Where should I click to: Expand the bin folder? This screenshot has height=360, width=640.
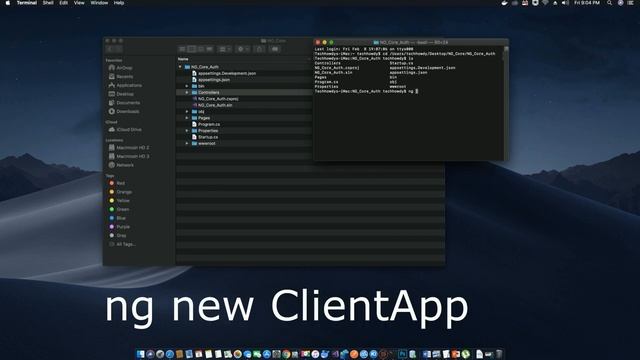(x=187, y=86)
